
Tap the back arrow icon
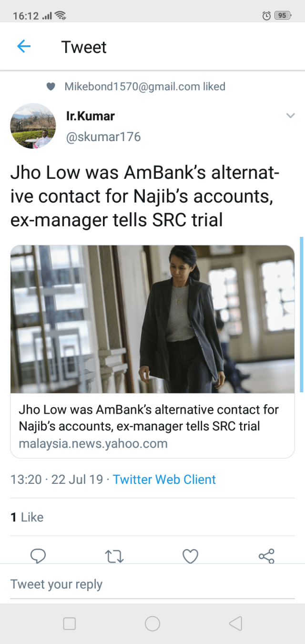(x=23, y=46)
